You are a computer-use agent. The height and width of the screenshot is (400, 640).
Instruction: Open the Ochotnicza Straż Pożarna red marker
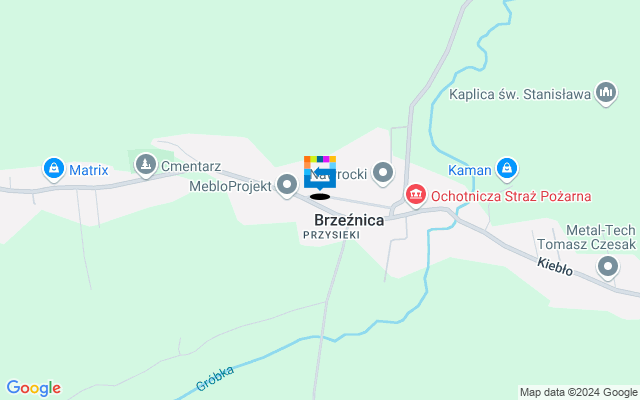(x=416, y=195)
